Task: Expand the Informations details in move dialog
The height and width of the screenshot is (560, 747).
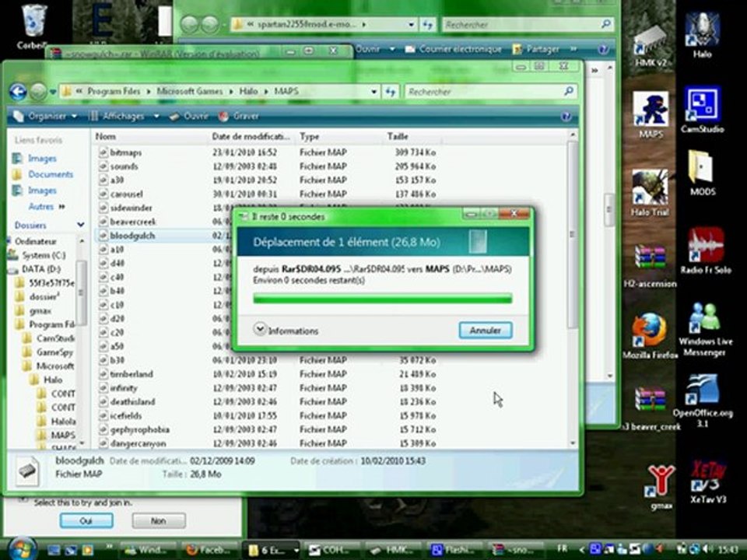Action: click(260, 329)
